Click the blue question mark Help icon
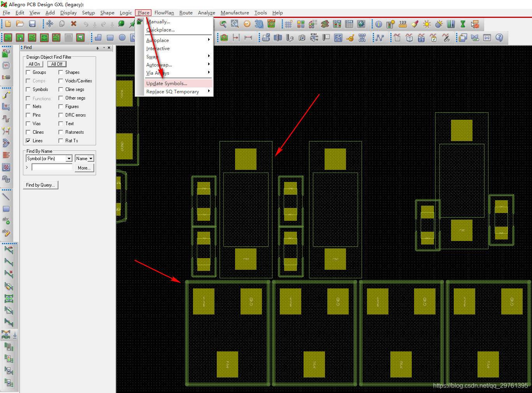 [499, 38]
